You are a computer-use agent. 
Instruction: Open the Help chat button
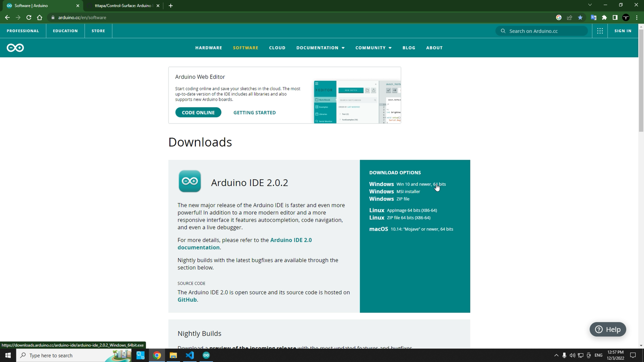608,329
